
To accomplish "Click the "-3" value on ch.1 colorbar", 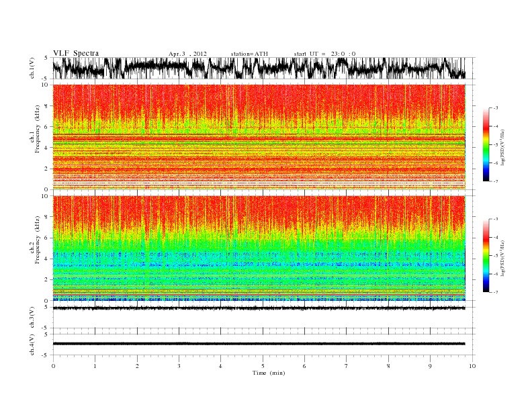I will coord(495,108).
